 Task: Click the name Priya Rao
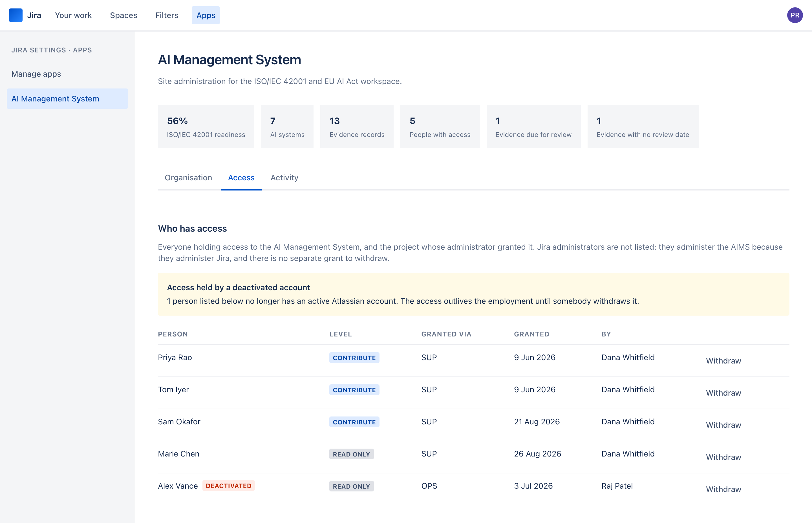pyautogui.click(x=175, y=358)
